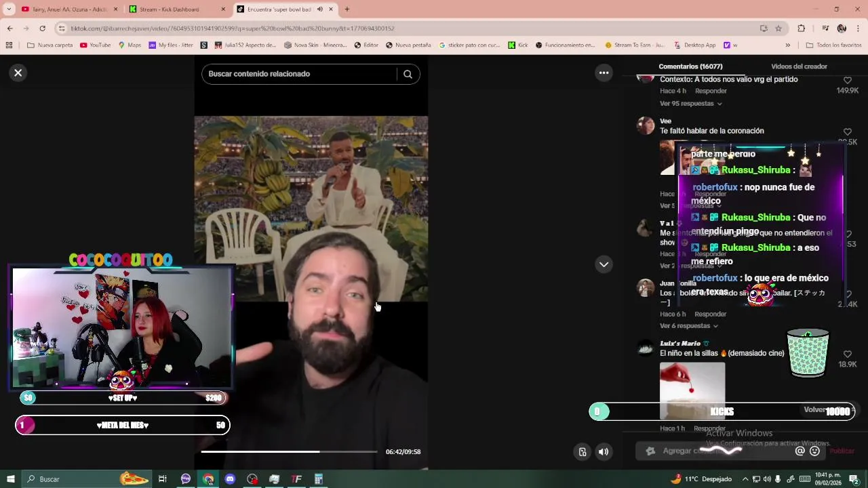Open the 'Desktop App' bookmark
This screenshot has width=868, height=488.
[x=695, y=45]
